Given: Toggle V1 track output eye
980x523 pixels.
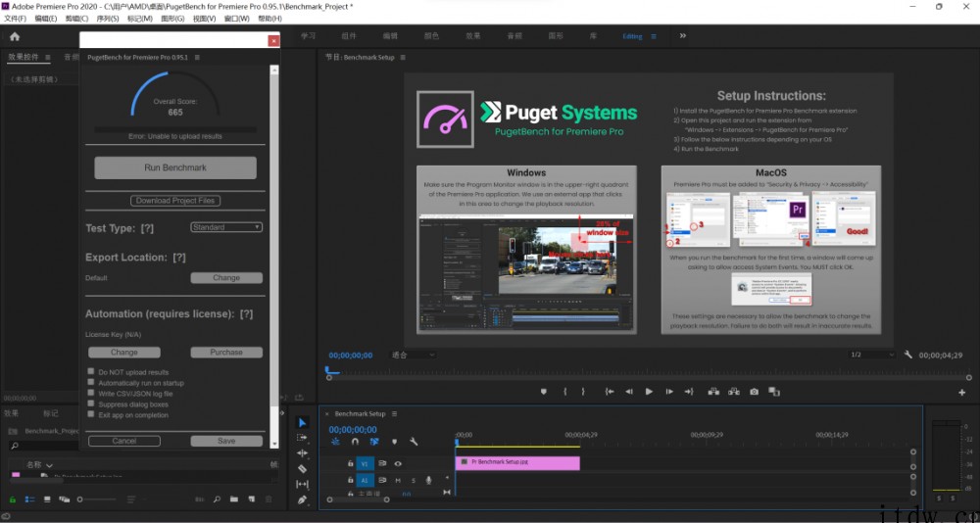Looking at the screenshot, I should [398, 463].
